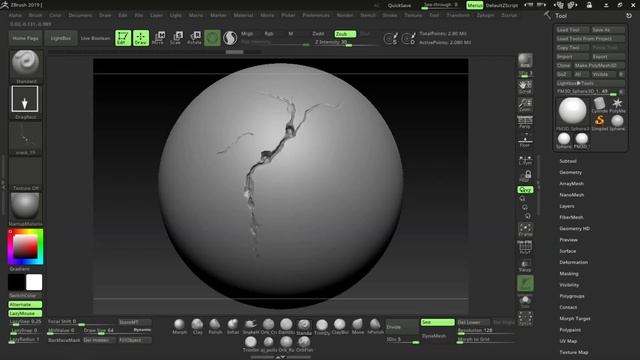Select the Cylinder3D tool thumbnail

tap(600, 105)
